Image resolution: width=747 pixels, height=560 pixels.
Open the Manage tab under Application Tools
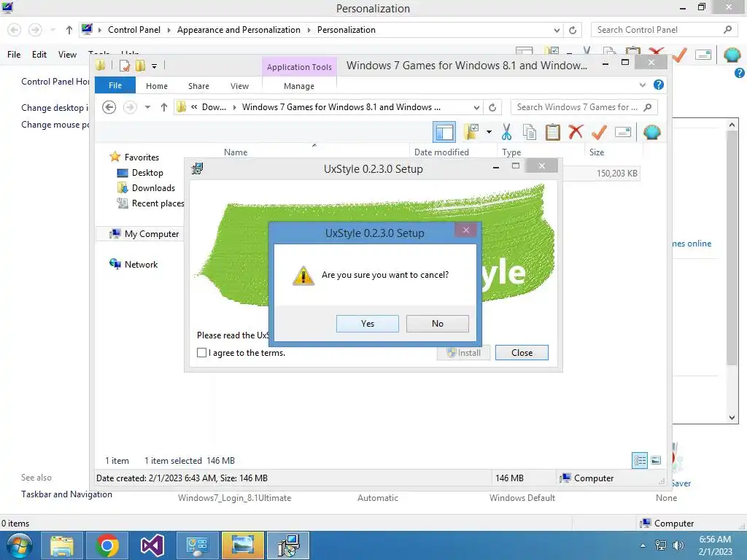298,86
